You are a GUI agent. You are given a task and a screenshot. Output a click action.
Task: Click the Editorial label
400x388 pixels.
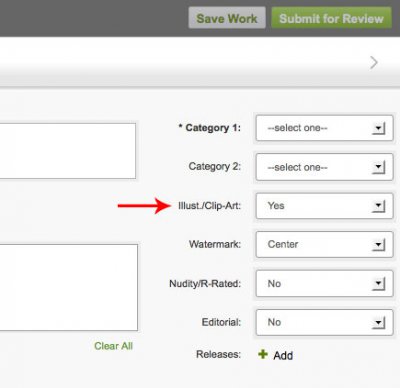pyautogui.click(x=221, y=322)
